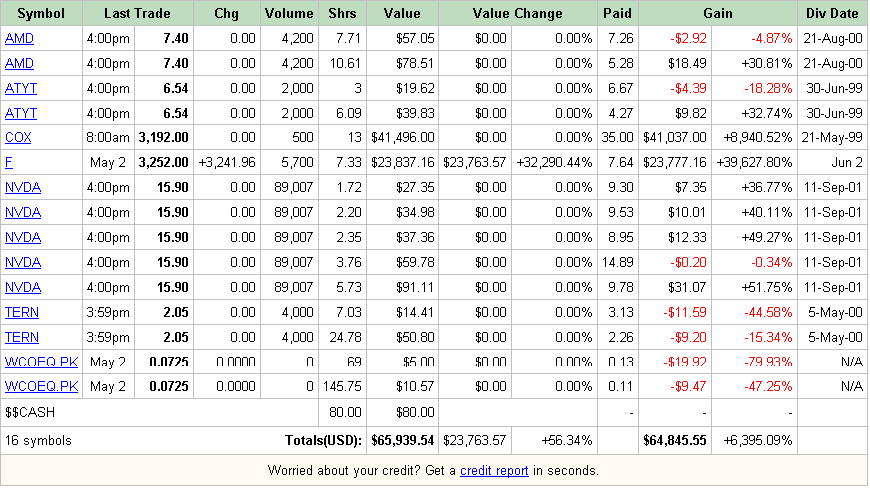Open the AMD link in the $57.05 row
The width and height of the screenshot is (870, 488).
click(19, 38)
